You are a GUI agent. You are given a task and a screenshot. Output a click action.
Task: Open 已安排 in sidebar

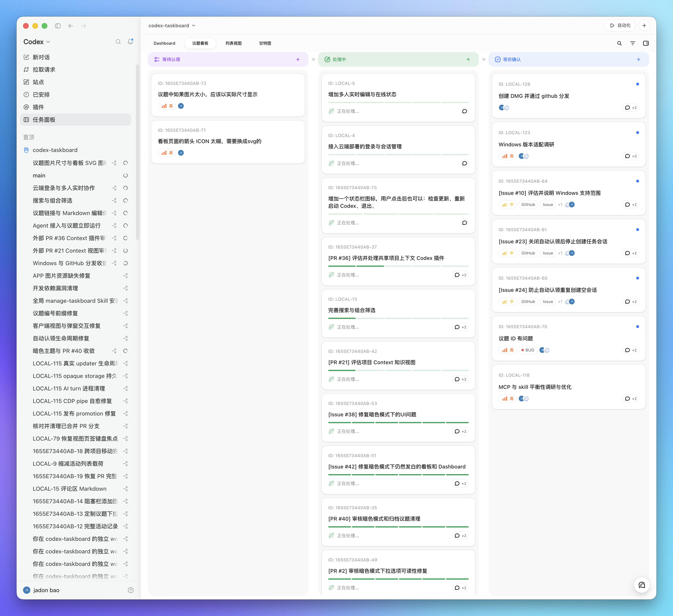75,95
